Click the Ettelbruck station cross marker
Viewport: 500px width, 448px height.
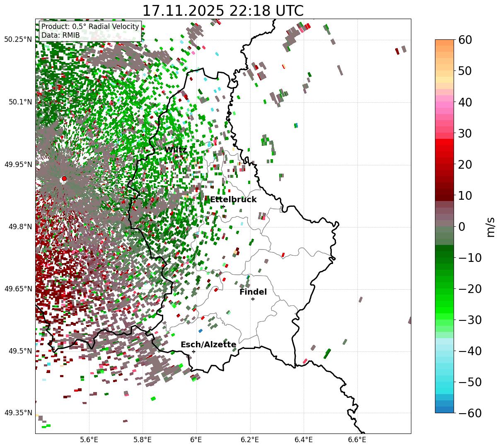pos(223,206)
